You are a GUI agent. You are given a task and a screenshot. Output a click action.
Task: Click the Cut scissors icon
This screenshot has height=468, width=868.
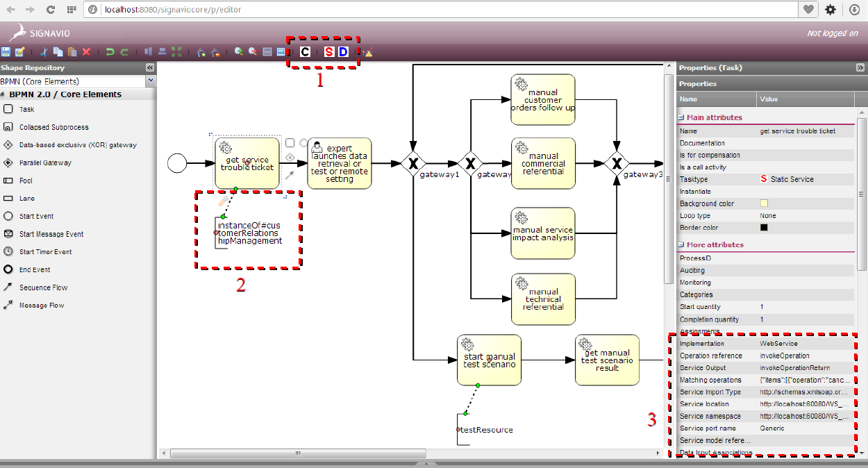(44, 52)
